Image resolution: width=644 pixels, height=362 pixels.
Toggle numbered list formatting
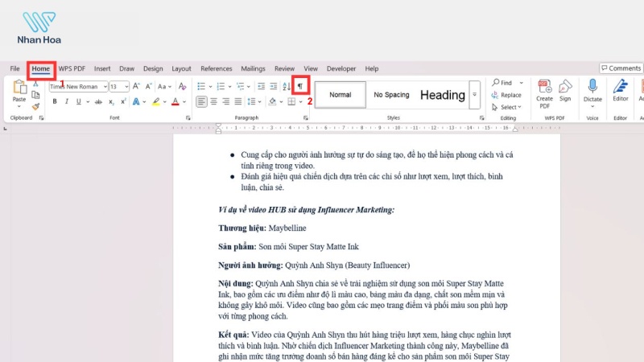221,86
